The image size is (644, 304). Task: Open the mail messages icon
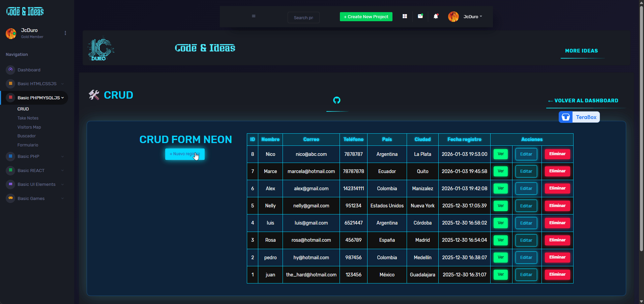(420, 16)
